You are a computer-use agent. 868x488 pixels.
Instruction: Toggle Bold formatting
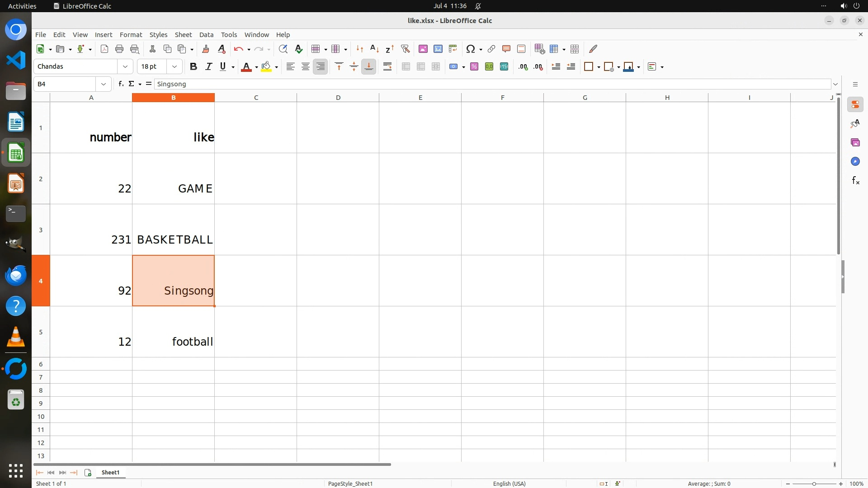pos(193,66)
